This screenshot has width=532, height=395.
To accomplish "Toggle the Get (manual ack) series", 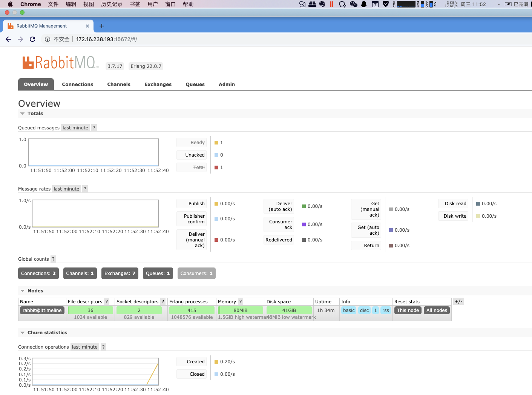I will 366,209.
